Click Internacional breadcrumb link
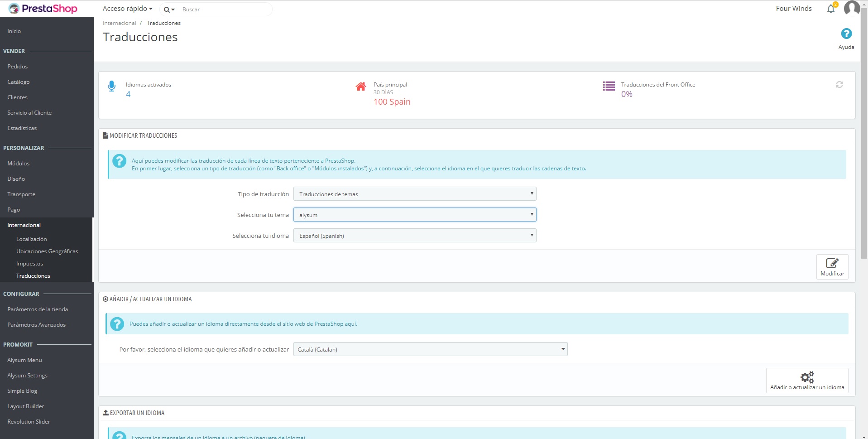Image resolution: width=868 pixels, height=439 pixels. click(119, 23)
